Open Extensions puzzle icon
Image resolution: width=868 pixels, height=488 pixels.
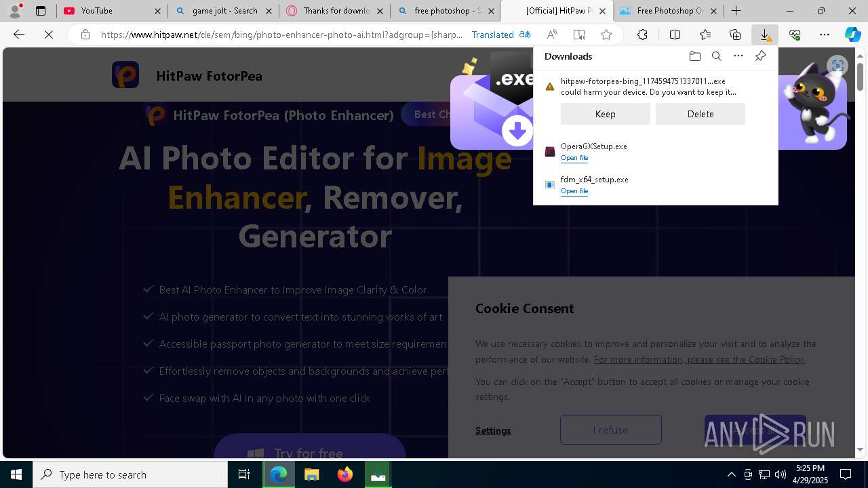tap(642, 35)
